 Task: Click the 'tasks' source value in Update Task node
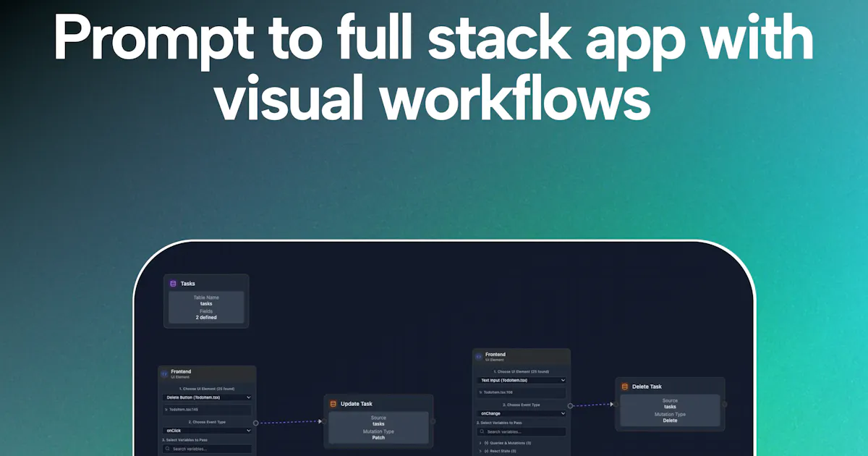pyautogui.click(x=378, y=424)
